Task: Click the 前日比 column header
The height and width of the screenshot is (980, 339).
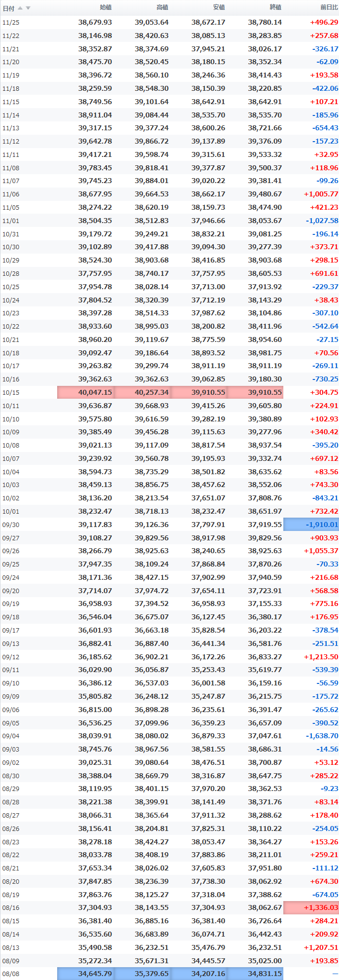Action: coord(329,7)
